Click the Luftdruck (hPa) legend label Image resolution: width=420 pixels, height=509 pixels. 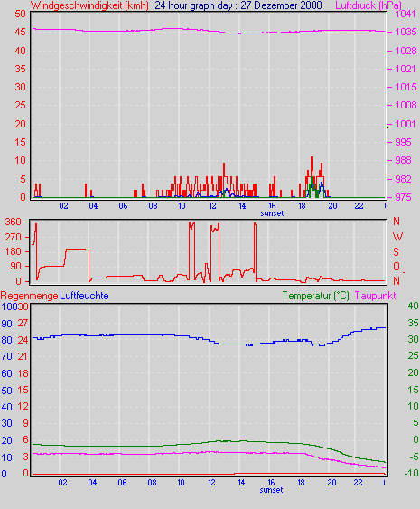click(369, 5)
